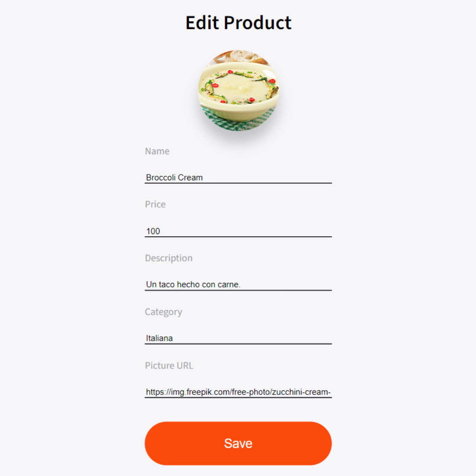Screen dimensions: 476x476
Task: Click inside the Picture URL text field
Action: 238,391
